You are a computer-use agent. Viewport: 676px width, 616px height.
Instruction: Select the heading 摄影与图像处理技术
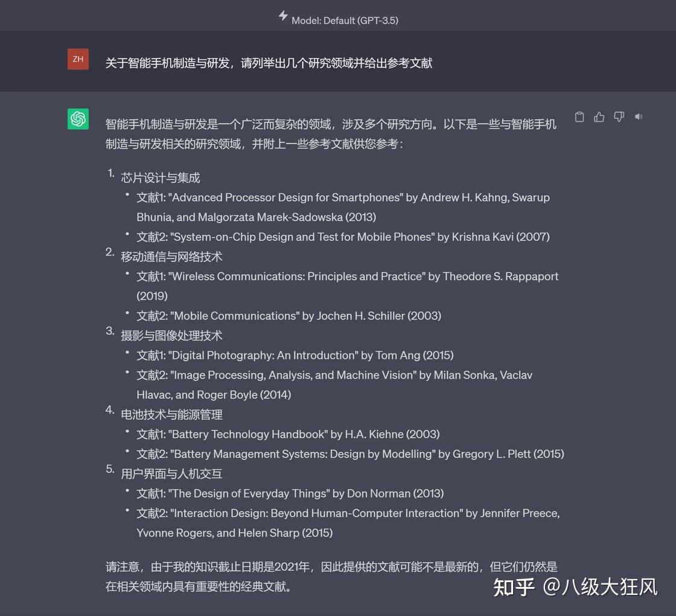click(171, 336)
